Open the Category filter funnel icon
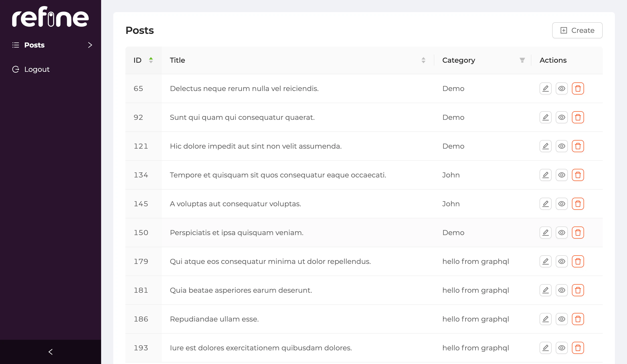627x364 pixels. 522,60
